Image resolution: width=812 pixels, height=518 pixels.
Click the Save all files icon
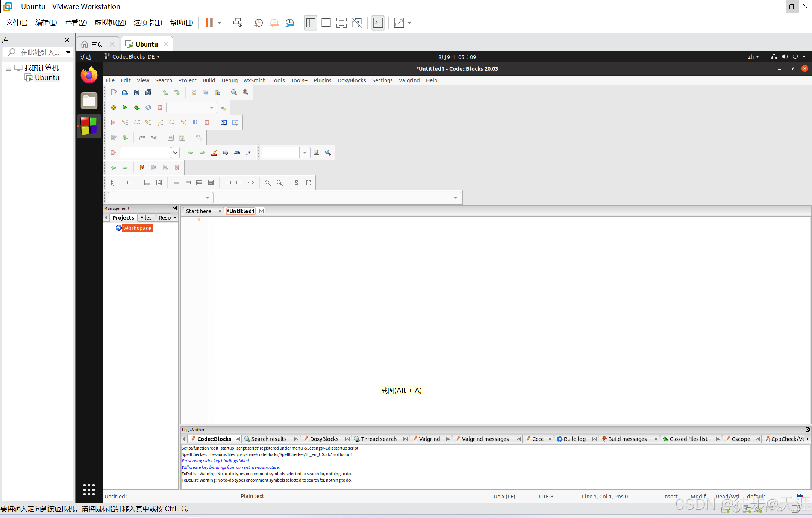tap(148, 92)
